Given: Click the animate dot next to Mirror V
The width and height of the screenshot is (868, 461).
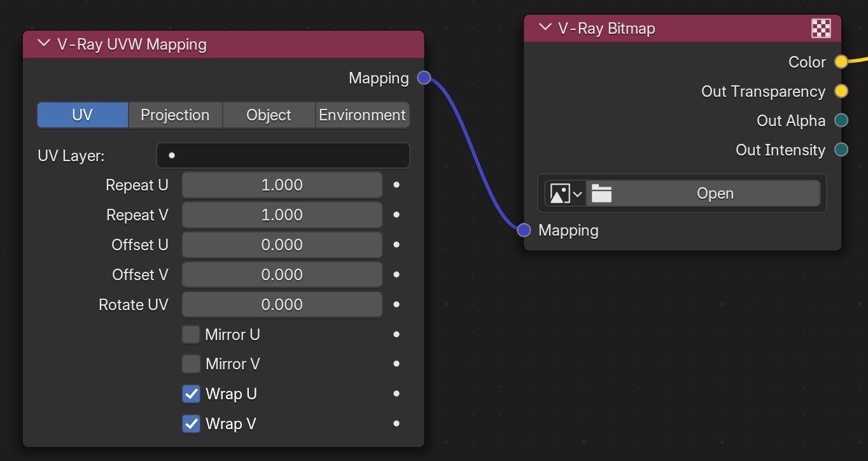Looking at the screenshot, I should tap(396, 364).
